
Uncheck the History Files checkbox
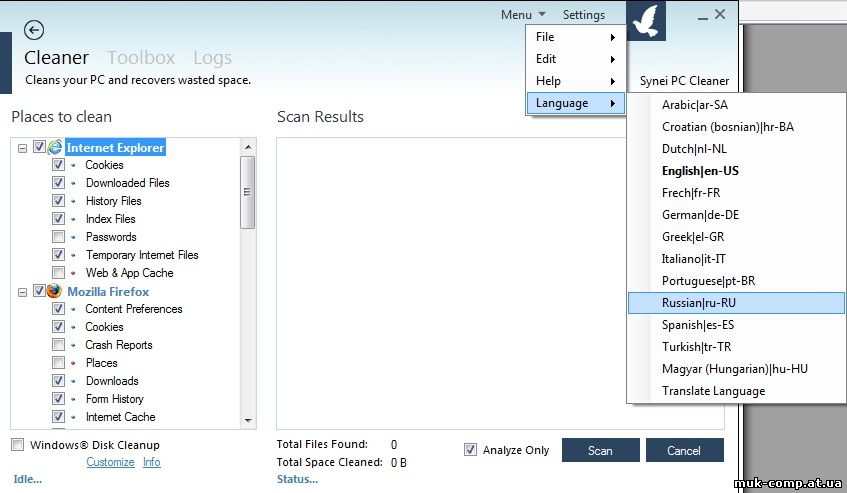(x=58, y=200)
